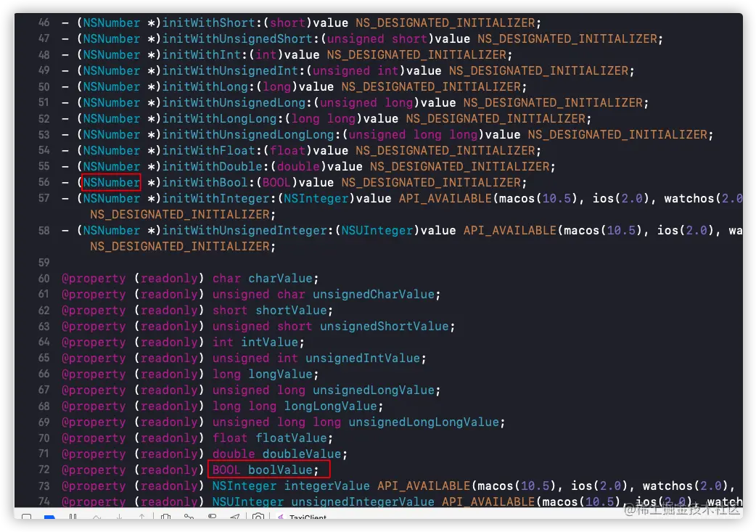
Task: Click initWithBool: method name
Action: [209, 182]
